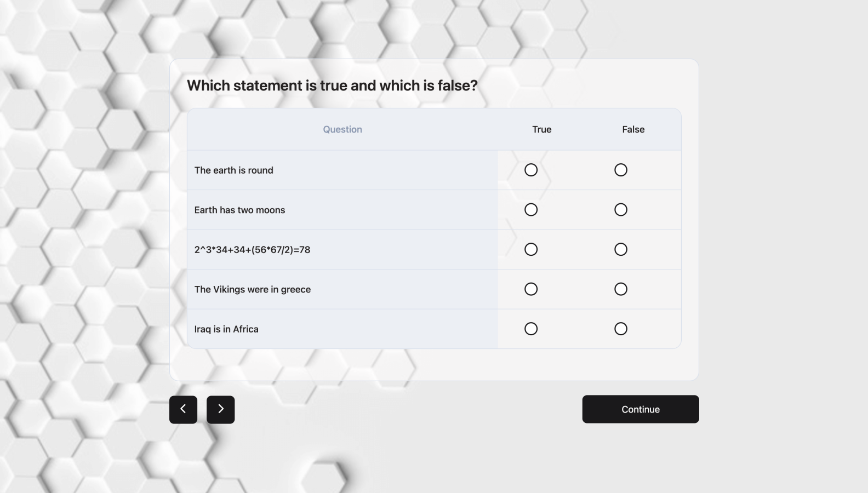The image size is (868, 493).
Task: Click the 'Earth has two moons' statement text
Action: coord(239,210)
